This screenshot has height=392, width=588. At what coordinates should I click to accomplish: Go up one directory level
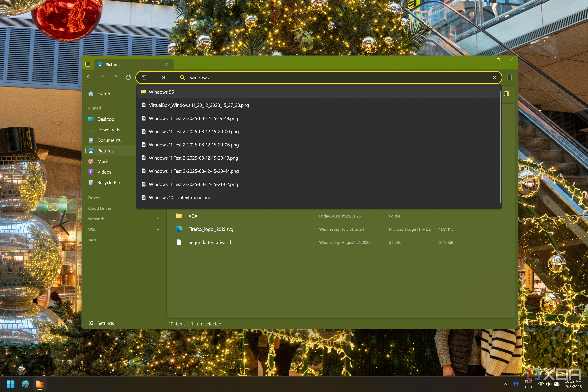click(115, 77)
